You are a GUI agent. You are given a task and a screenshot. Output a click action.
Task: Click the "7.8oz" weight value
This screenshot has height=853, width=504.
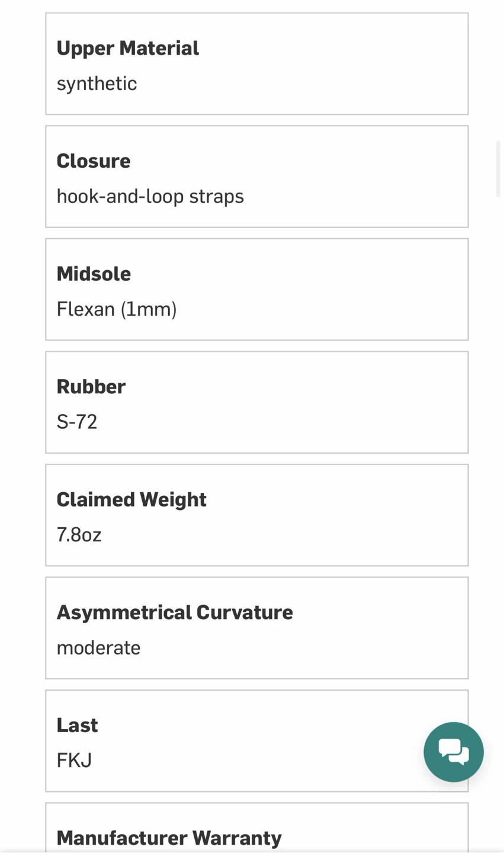tap(79, 535)
